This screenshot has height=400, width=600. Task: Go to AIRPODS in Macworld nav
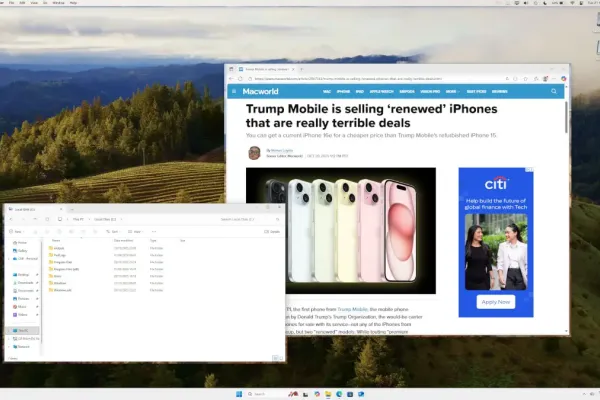click(407, 91)
